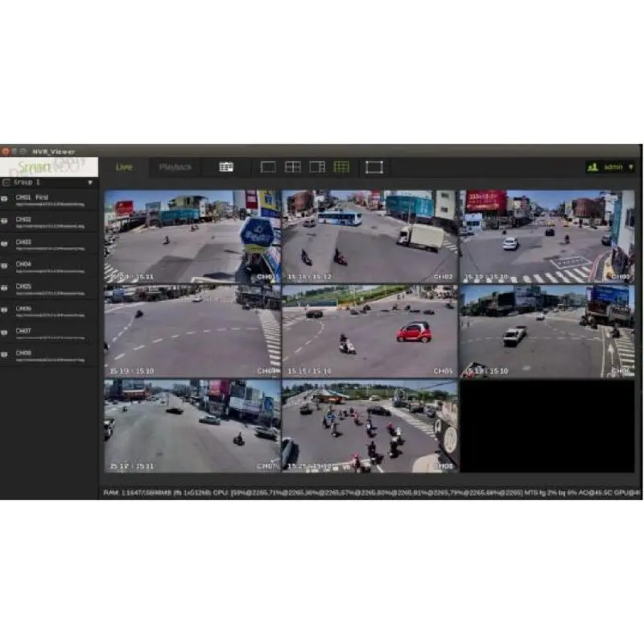
Task: Select CH08 in camera list
Action: pos(49,355)
